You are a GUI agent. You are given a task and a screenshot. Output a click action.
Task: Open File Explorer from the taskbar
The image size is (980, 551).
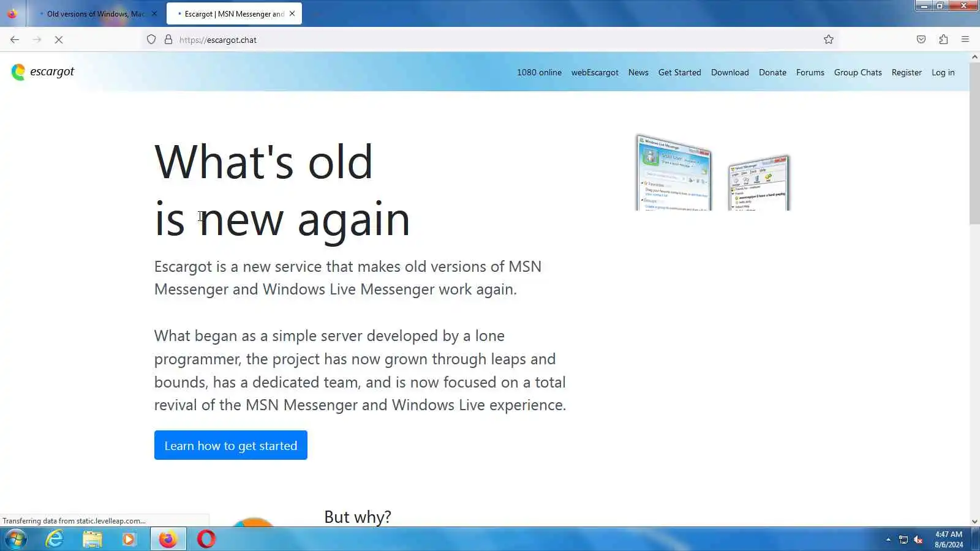[92, 539]
